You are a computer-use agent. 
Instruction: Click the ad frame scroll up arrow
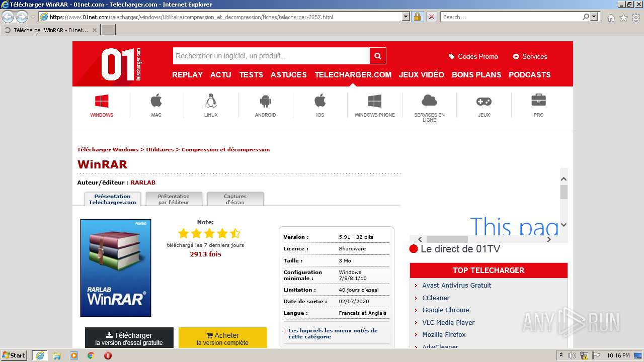click(563, 178)
